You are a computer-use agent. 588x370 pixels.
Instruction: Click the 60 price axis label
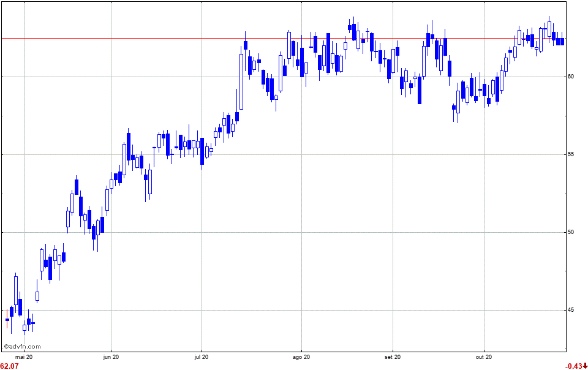571,77
